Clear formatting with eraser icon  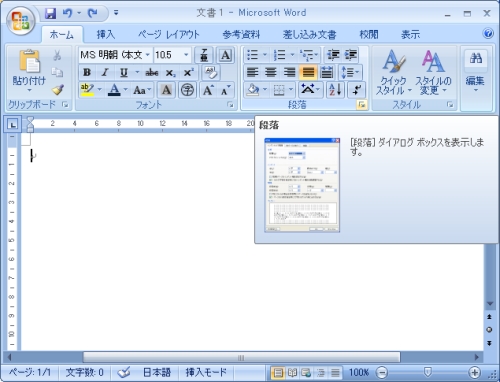(x=211, y=72)
